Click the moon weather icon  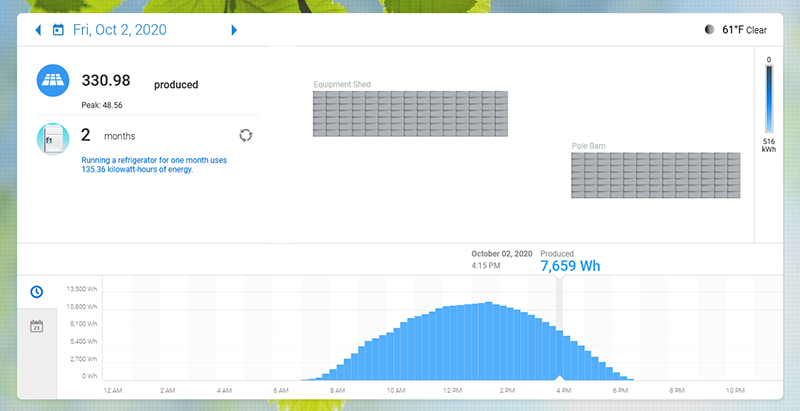[x=710, y=30]
